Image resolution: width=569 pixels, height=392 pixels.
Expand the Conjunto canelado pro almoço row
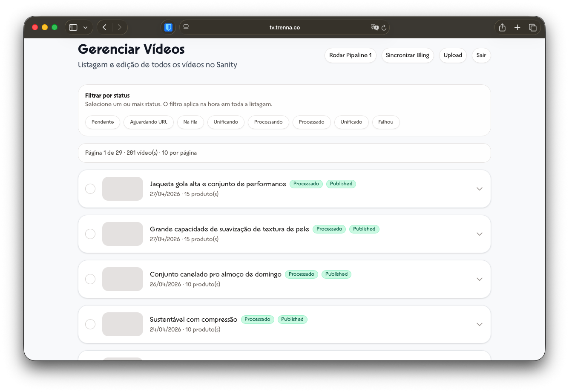[x=480, y=279]
